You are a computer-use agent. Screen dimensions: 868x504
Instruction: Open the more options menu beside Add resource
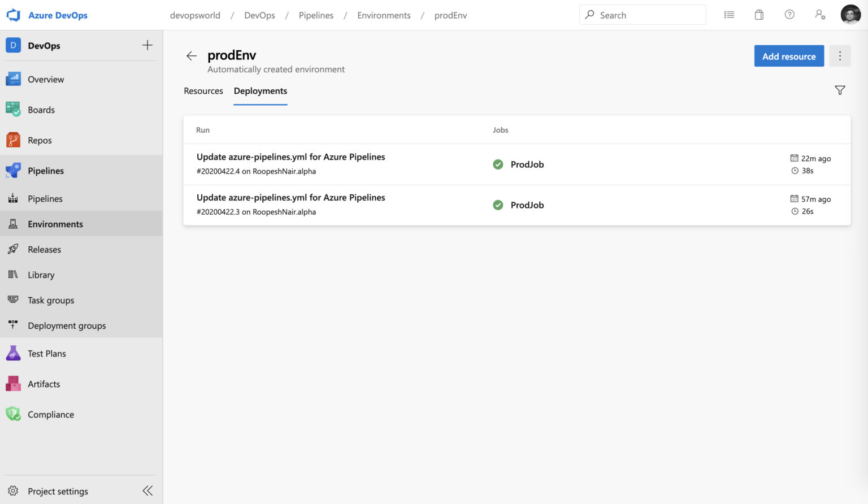click(840, 55)
